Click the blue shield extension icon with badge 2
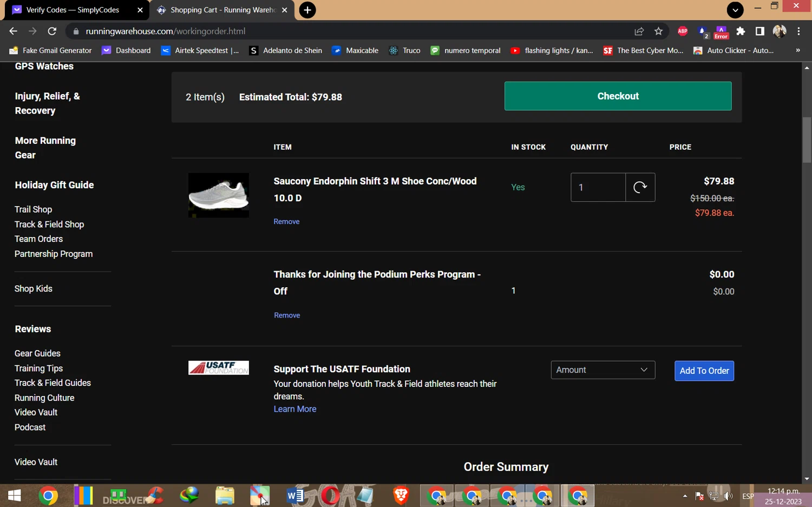The width and height of the screenshot is (812, 507). tap(703, 31)
